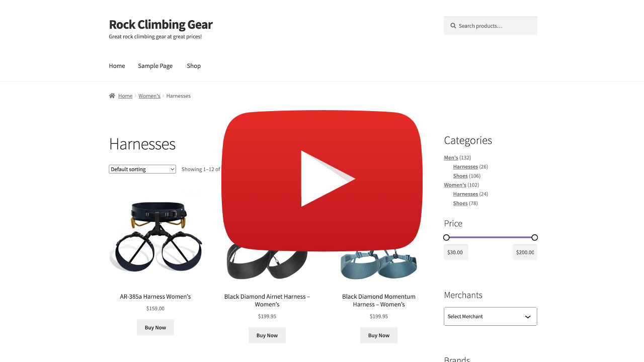This screenshot has width=644, height=362.
Task: Go to Sample Page in navigation
Action: click(155, 66)
